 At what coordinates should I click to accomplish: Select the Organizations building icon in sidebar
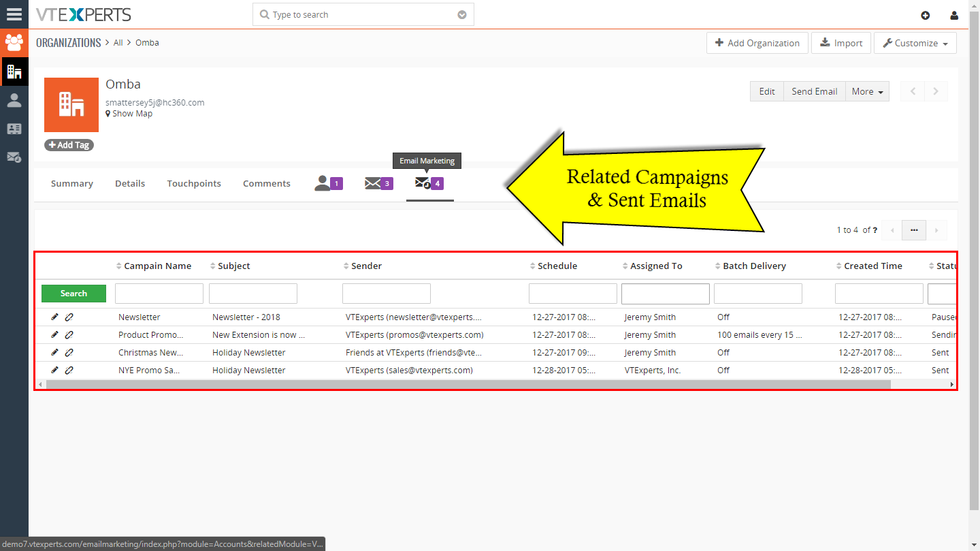[14, 72]
